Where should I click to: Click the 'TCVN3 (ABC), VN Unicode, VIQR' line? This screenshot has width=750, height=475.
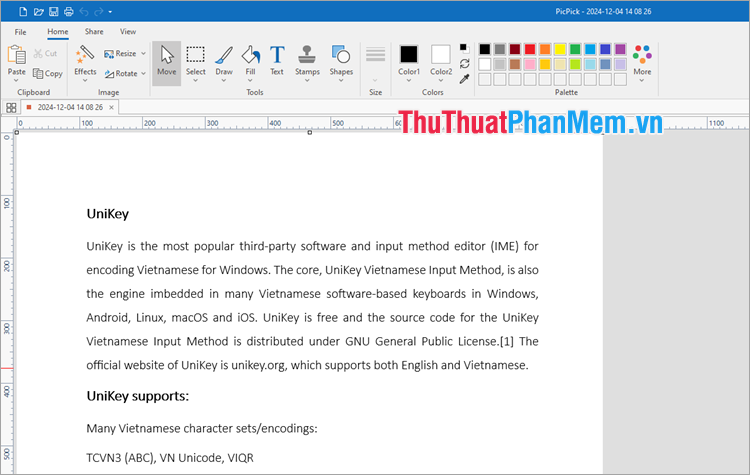(170, 458)
